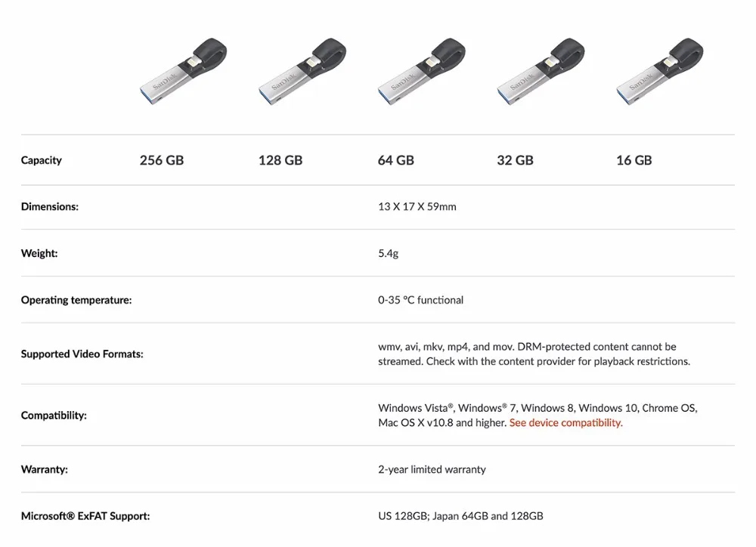
Task: Select the 64 GB capacity heading
Action: click(396, 160)
